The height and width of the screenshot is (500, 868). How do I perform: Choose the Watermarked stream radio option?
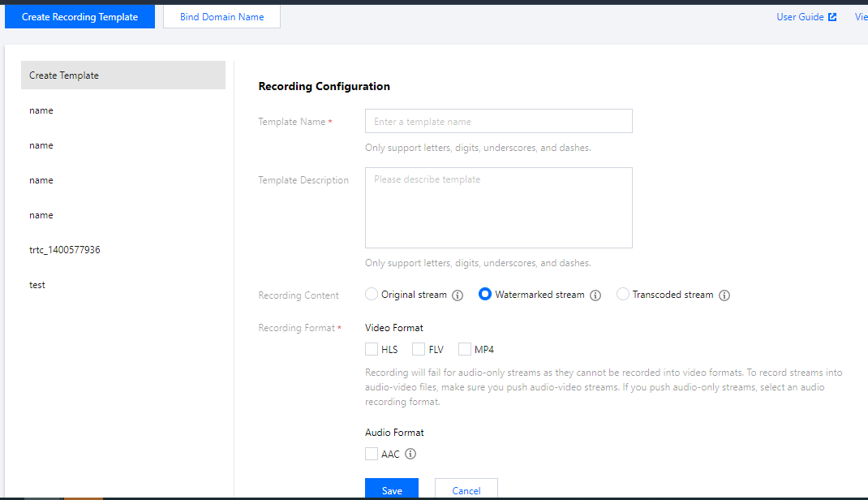(485, 295)
